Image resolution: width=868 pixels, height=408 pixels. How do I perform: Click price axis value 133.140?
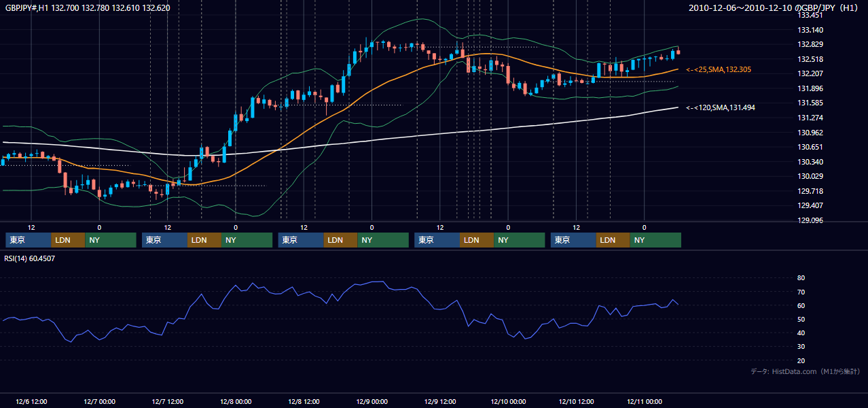coord(810,30)
